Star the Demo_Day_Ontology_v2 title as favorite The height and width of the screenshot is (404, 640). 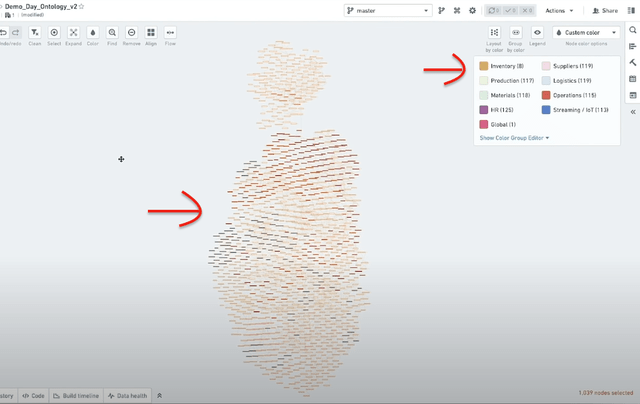tap(82, 6)
